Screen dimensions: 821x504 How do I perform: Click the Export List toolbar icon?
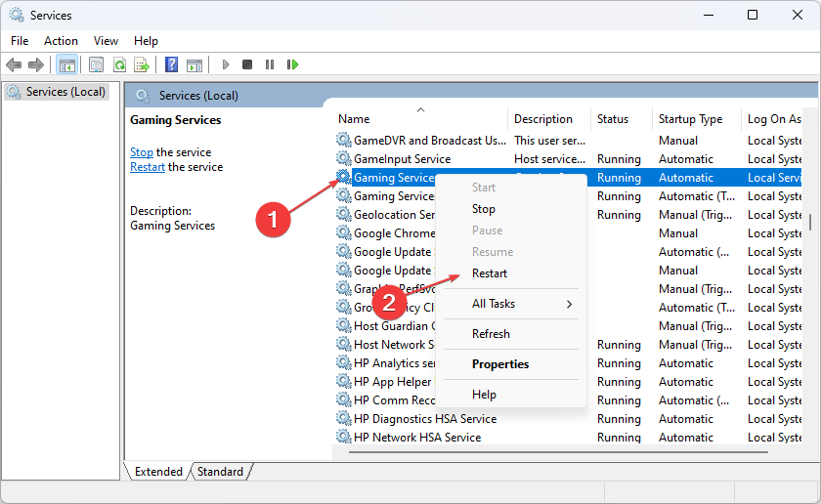click(x=141, y=64)
